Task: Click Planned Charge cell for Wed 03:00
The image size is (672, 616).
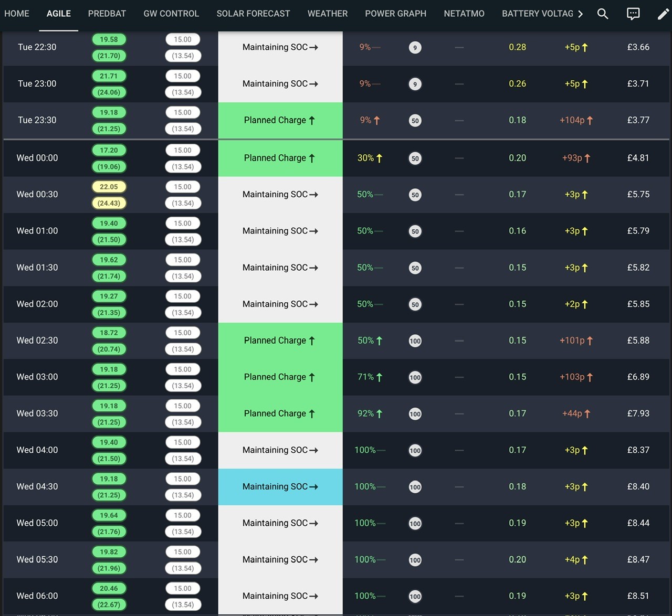Action: click(280, 377)
